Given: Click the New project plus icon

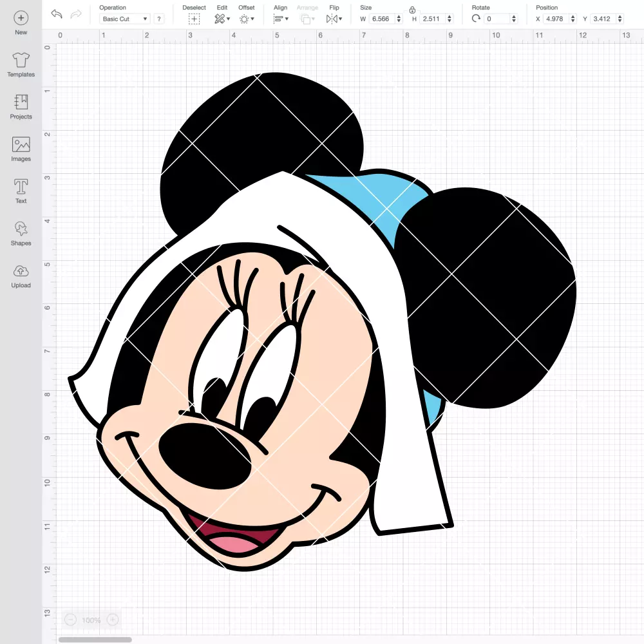Looking at the screenshot, I should coord(21,18).
